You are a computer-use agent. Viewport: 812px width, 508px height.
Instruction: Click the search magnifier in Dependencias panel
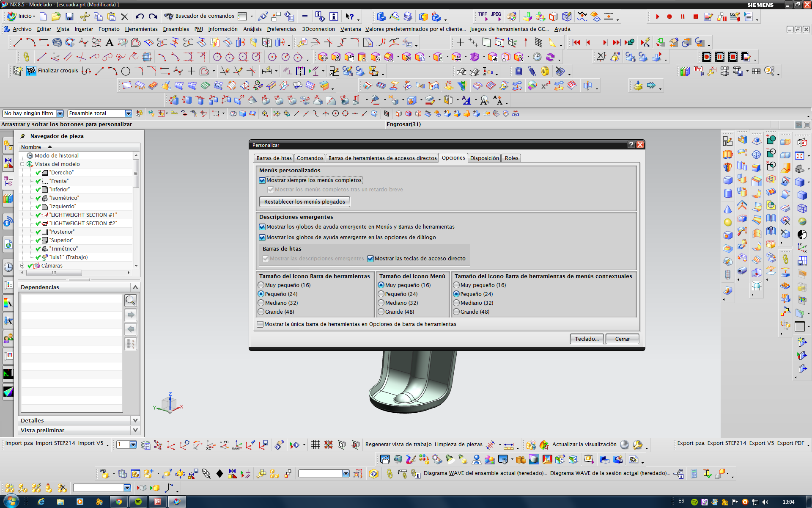pos(131,300)
